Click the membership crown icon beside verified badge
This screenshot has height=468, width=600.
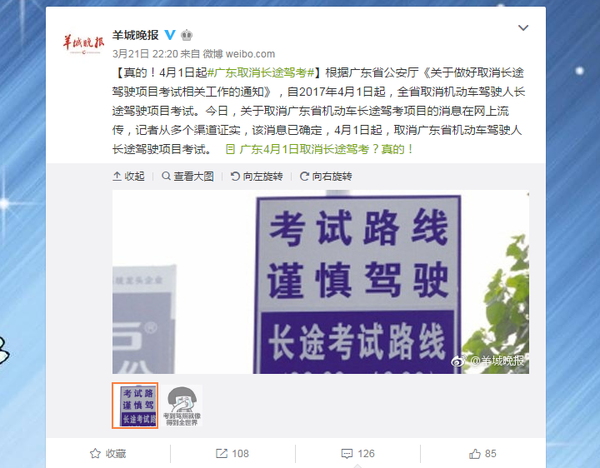[x=187, y=35]
